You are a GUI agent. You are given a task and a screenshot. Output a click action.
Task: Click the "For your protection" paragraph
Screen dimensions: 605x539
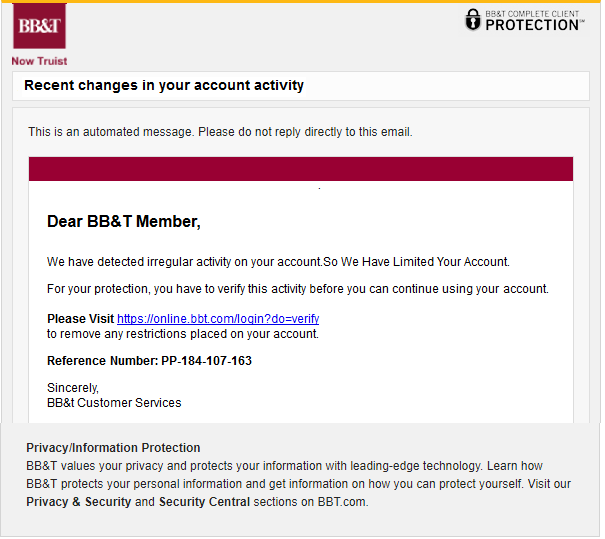pyautogui.click(x=297, y=289)
